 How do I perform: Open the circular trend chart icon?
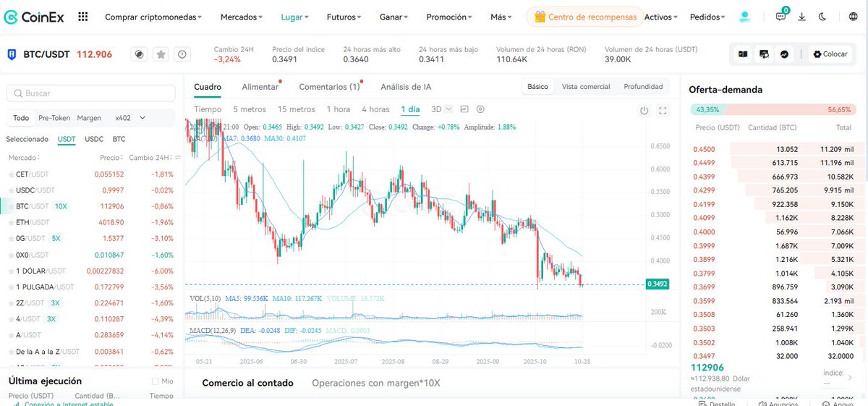(785, 54)
